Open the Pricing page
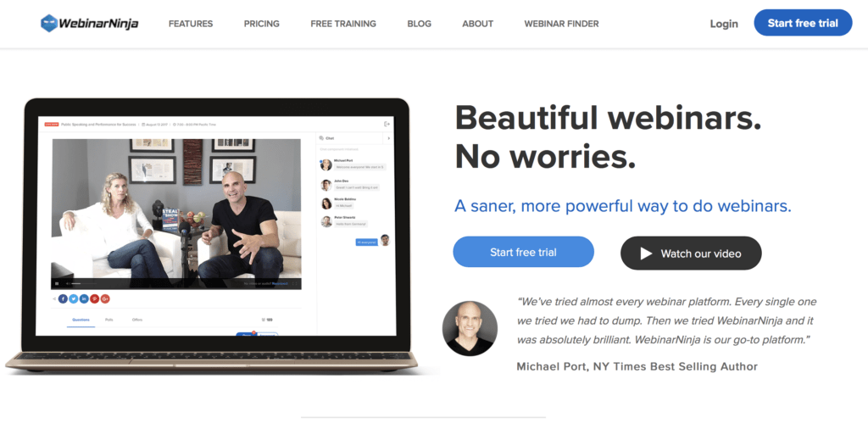 point(262,24)
